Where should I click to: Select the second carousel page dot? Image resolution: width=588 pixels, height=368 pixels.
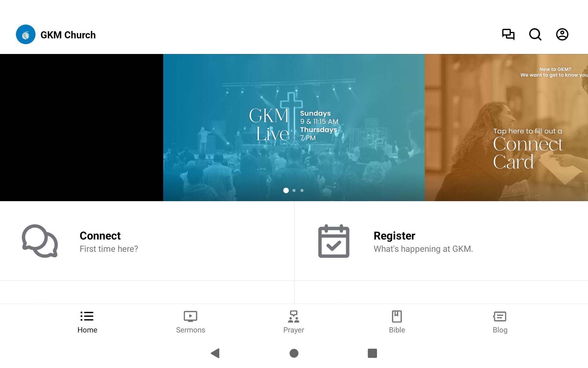coord(294,190)
